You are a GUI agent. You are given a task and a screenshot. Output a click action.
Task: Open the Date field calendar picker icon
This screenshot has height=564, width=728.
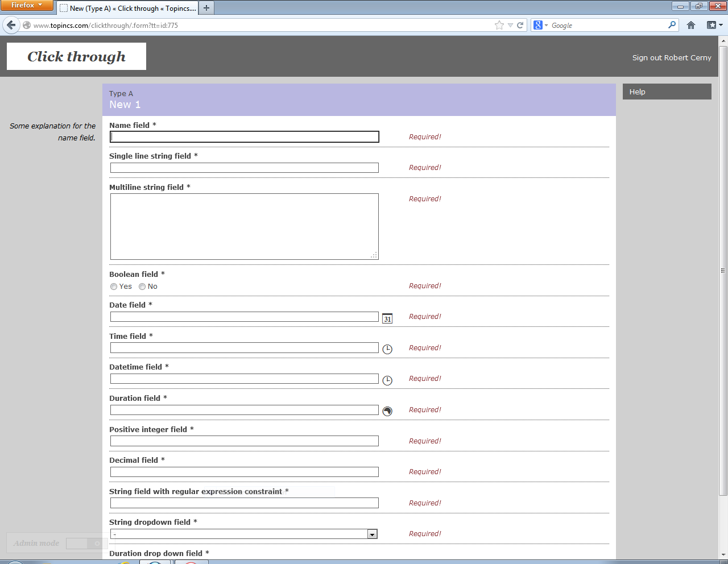click(x=387, y=318)
